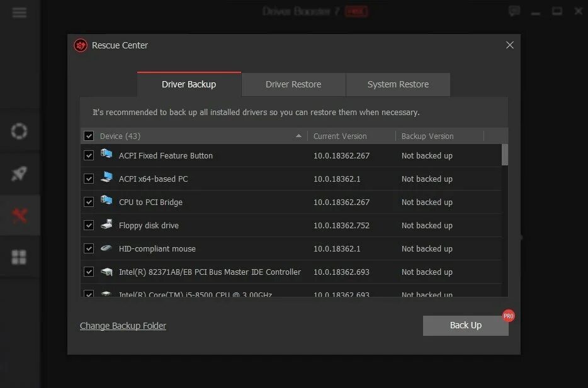Uncheck ACPI x64-based PC checkbox
Screen dimensions: 588x388
pyautogui.click(x=89, y=179)
